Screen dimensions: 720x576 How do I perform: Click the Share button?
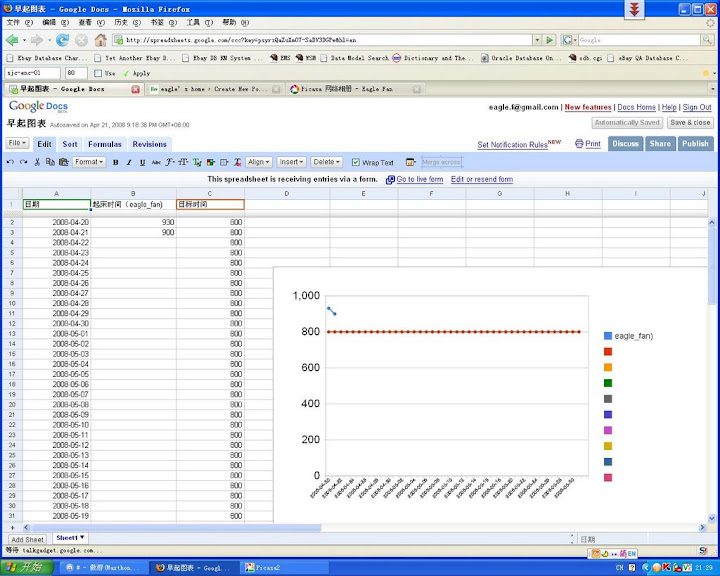pyautogui.click(x=660, y=144)
